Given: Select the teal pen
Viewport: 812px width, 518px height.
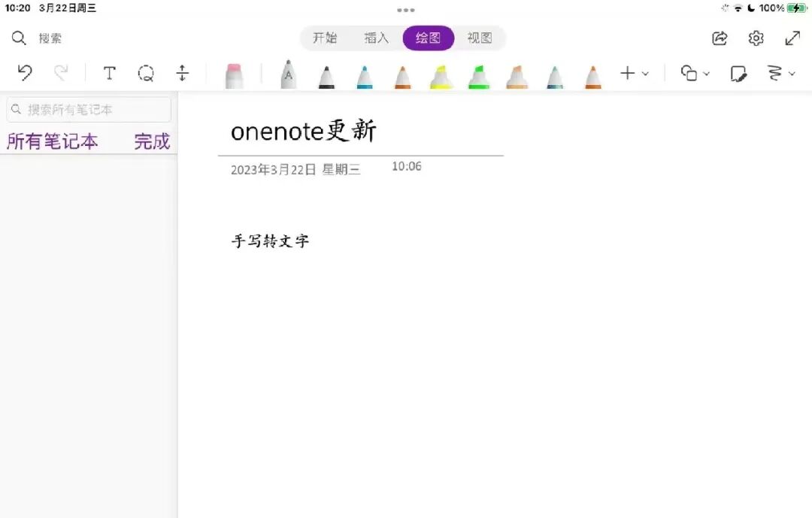Looking at the screenshot, I should [555, 77].
